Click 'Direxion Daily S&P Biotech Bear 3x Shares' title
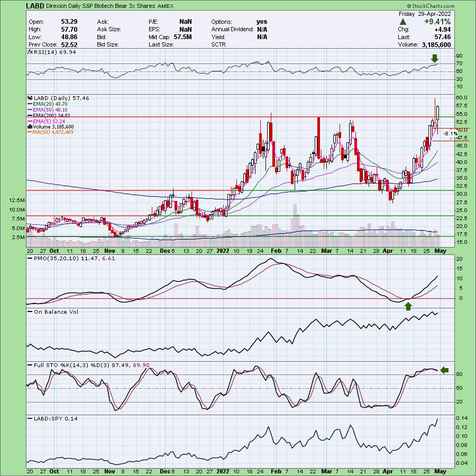The image size is (476, 476). tap(101, 6)
